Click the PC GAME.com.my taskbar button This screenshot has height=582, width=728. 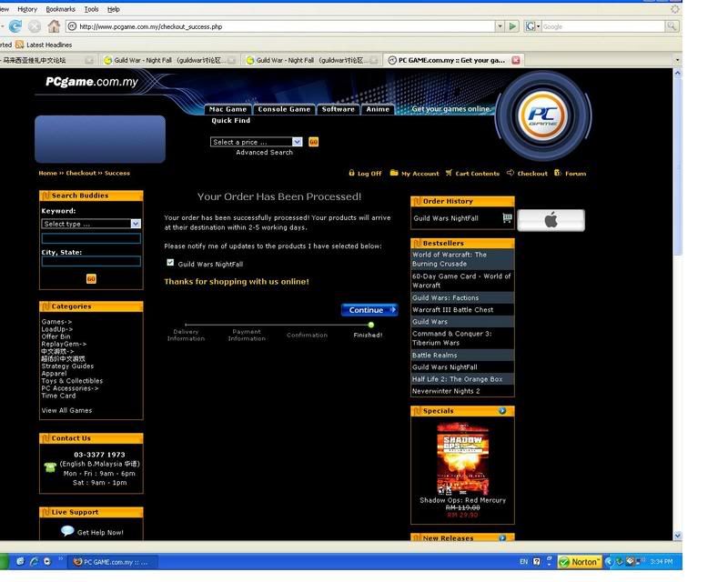coord(114,562)
